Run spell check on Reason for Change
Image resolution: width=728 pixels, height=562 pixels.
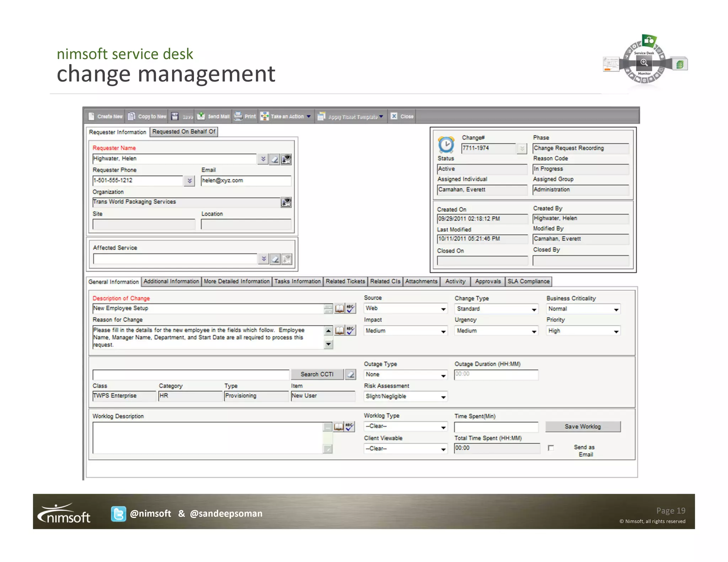pos(350,330)
